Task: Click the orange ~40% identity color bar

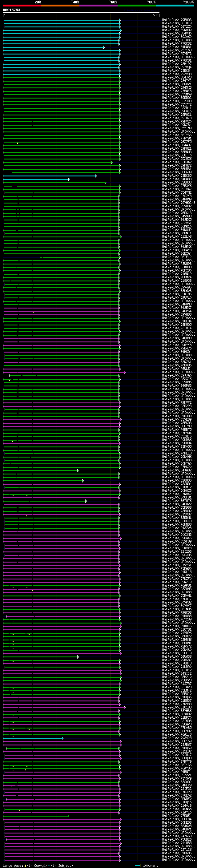Action: click(x=60, y=6)
